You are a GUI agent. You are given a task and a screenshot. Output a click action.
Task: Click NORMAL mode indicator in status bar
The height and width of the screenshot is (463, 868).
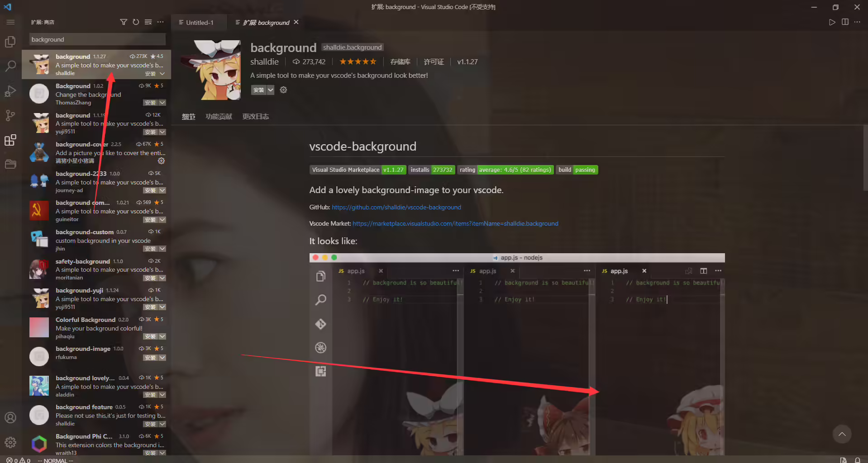[55, 460]
